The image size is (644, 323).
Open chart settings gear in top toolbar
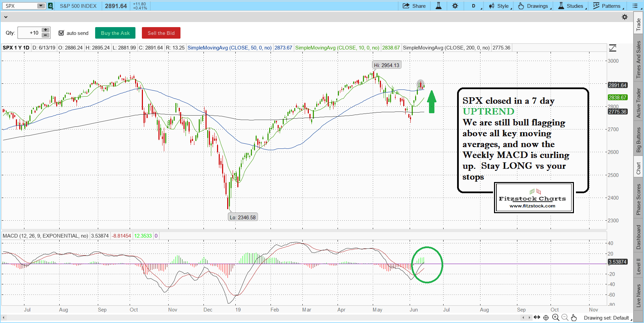coord(455,6)
